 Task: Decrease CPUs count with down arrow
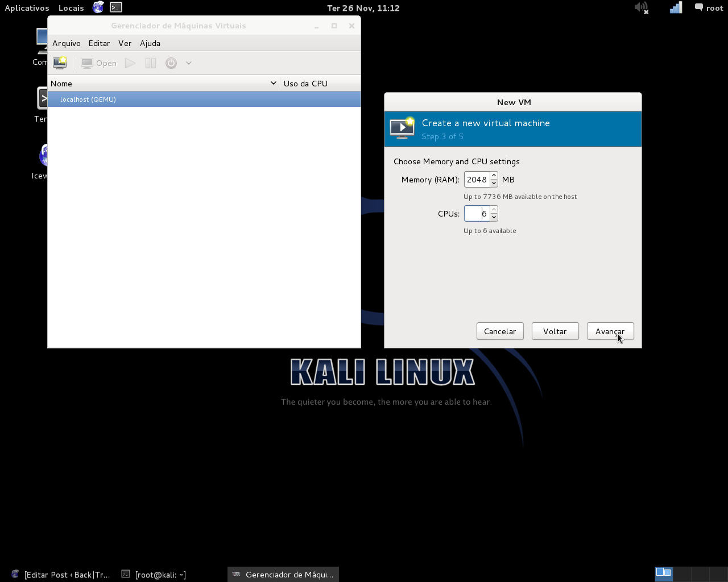[x=494, y=218]
